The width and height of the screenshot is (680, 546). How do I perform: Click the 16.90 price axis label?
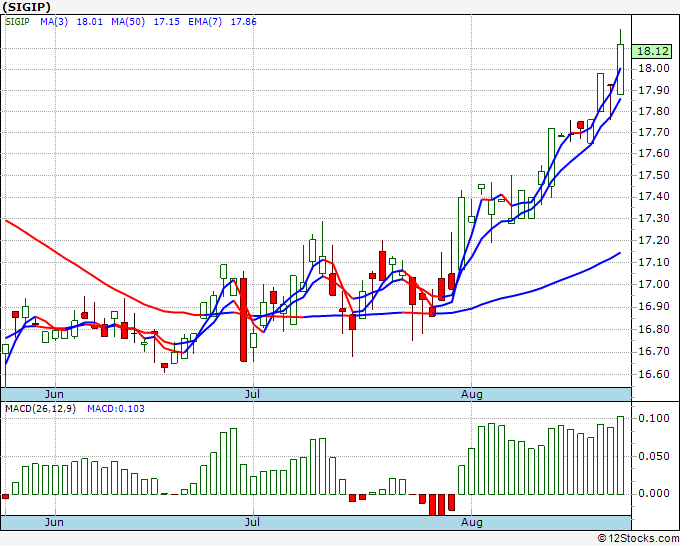click(x=654, y=307)
